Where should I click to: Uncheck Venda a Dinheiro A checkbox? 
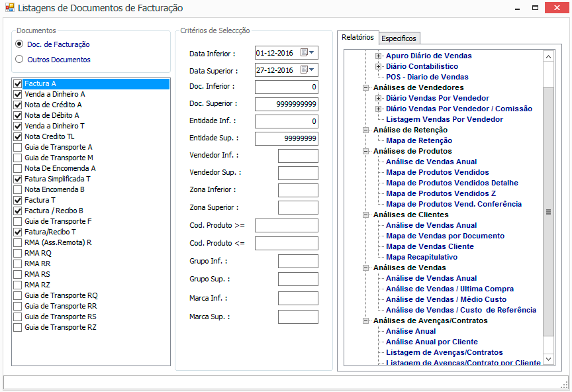(17, 94)
